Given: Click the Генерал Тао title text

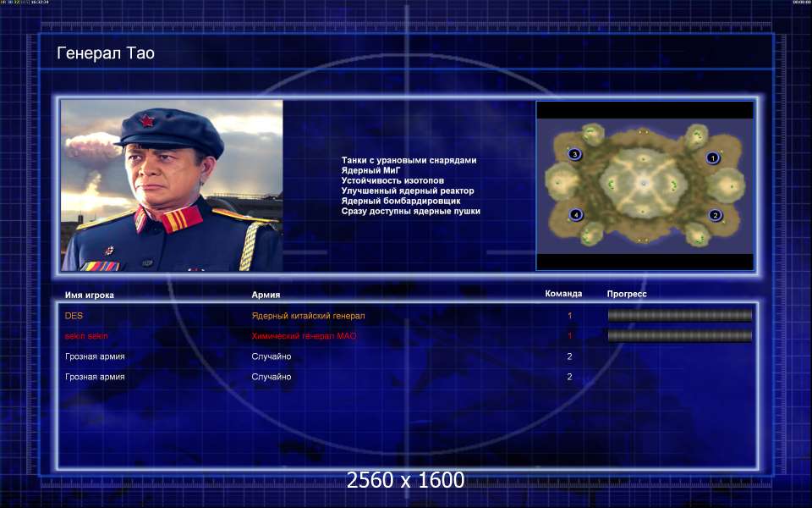Looking at the screenshot, I should (106, 52).
